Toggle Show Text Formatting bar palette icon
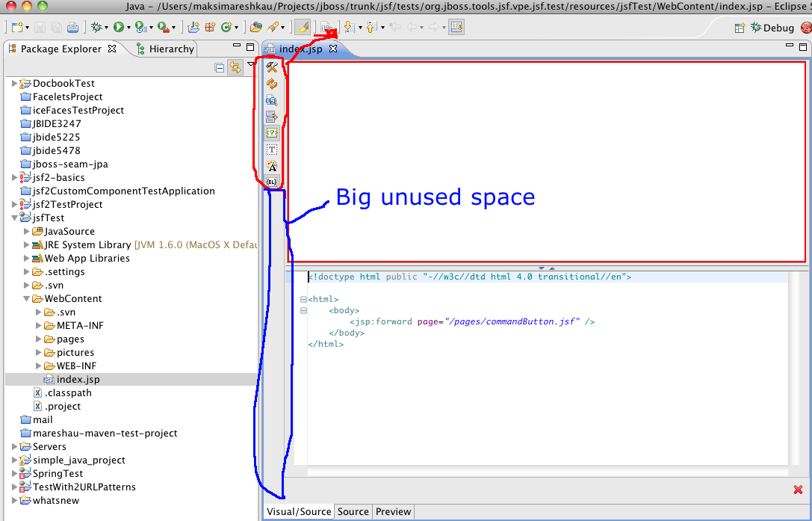The height and width of the screenshot is (521, 812). pos(272,167)
